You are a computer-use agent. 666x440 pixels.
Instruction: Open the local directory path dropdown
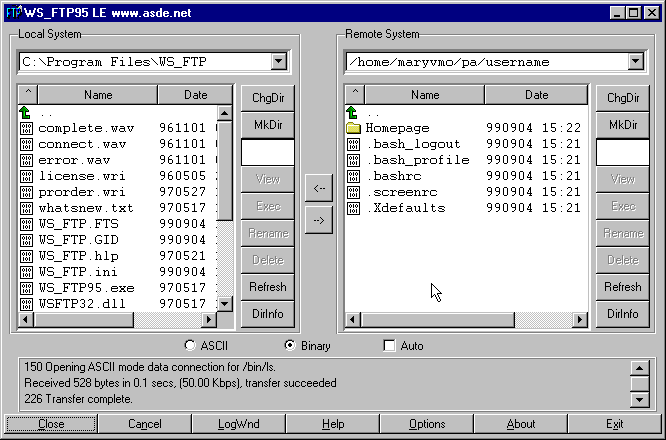pos(279,62)
